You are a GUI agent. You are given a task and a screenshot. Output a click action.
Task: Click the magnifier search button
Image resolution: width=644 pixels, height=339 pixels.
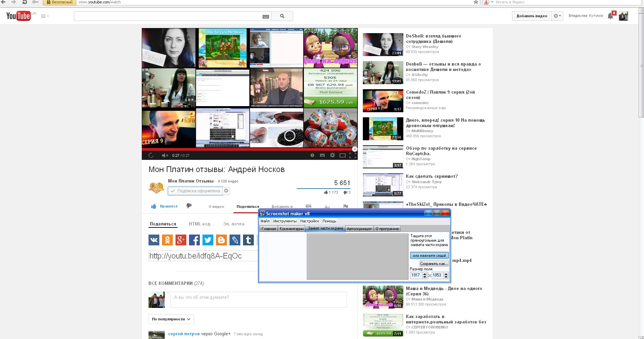282,16
